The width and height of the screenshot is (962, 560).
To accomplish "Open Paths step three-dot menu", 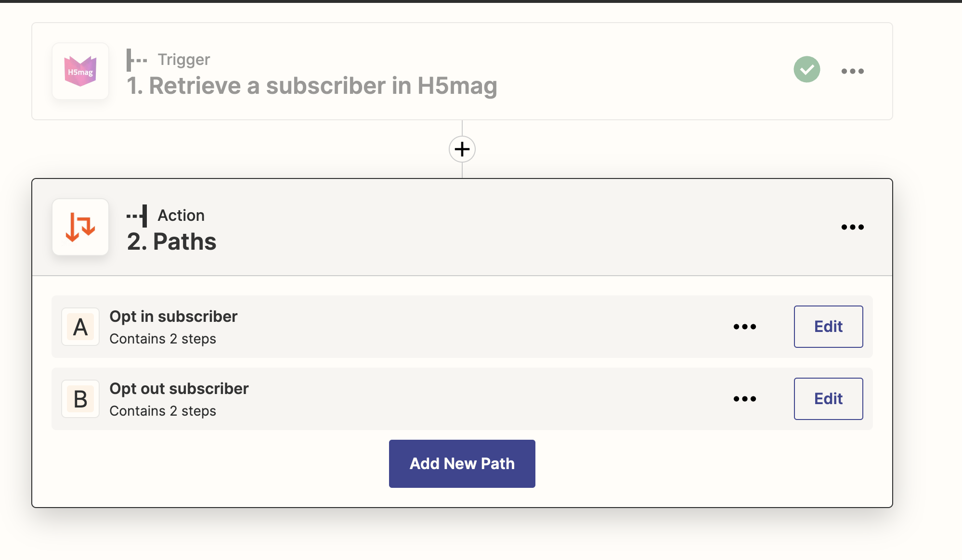I will [x=852, y=227].
